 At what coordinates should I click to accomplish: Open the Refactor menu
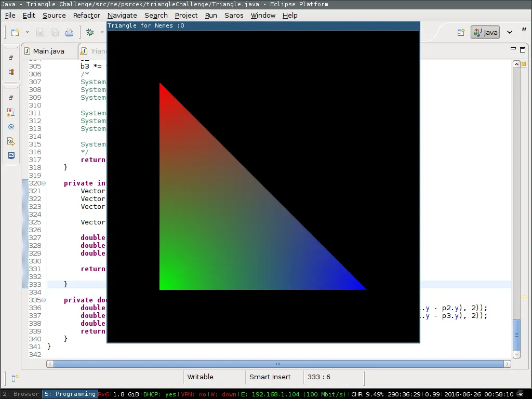(86, 15)
